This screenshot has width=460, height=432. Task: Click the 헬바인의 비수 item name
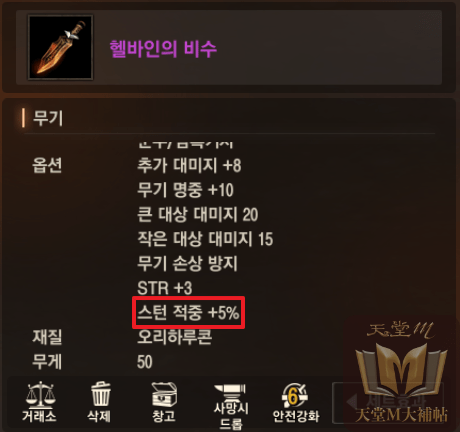click(163, 49)
